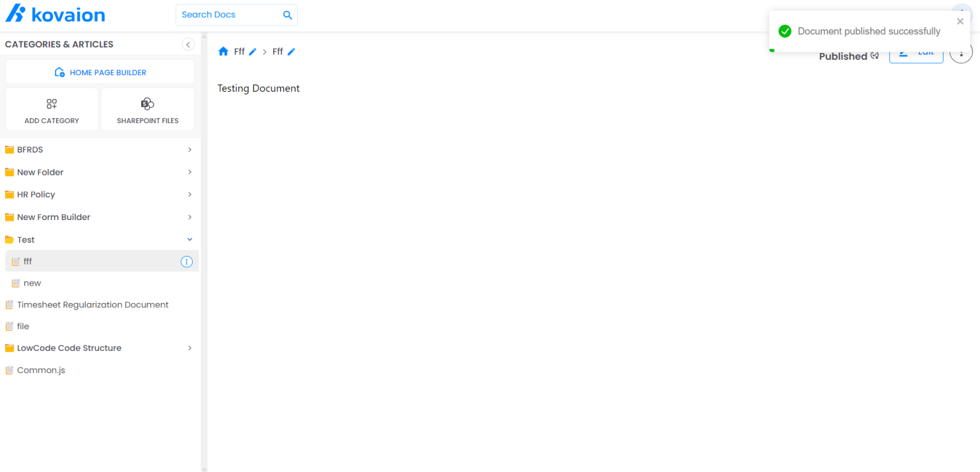The width and height of the screenshot is (980, 472).
Task: Edit the first Fff breadcrumb pencil icon
Action: point(253,52)
